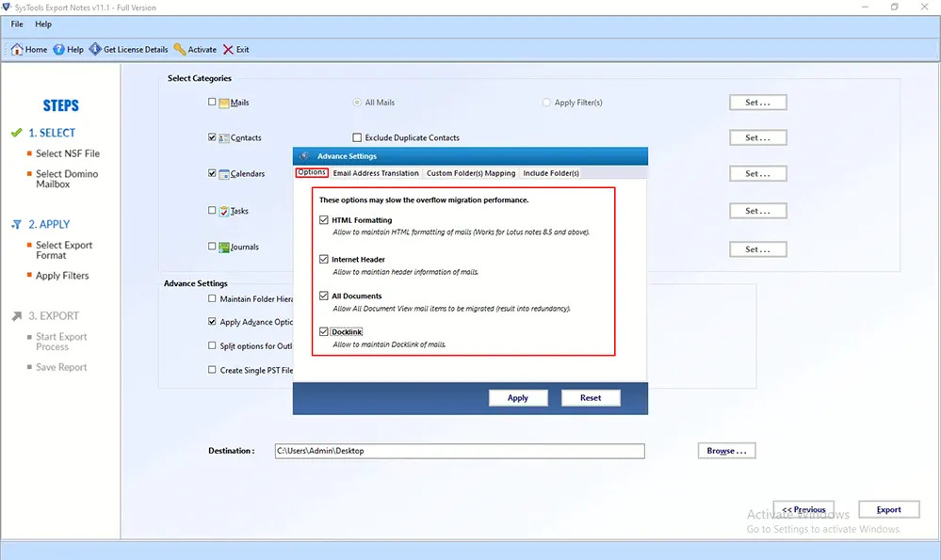Click Set button for Journals row
The height and width of the screenshot is (560, 941).
(x=758, y=249)
